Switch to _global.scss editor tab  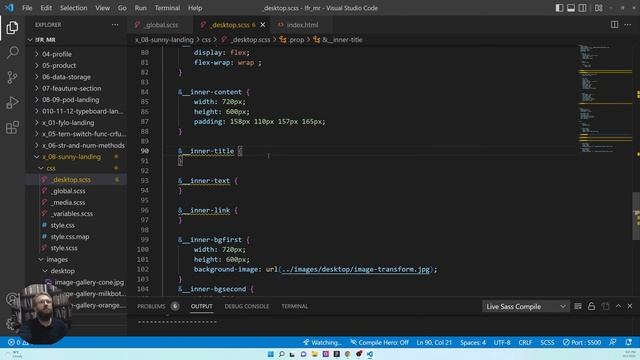click(160, 25)
